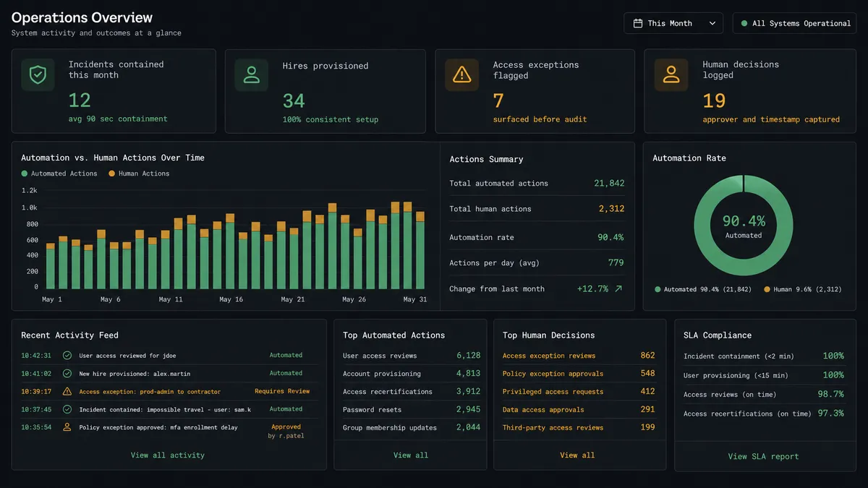Select the Password resets row
This screenshot has width=868, height=488.
pyautogui.click(x=412, y=410)
